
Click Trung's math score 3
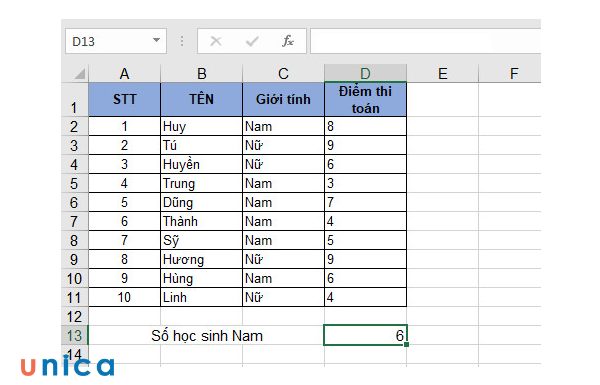[365, 183]
